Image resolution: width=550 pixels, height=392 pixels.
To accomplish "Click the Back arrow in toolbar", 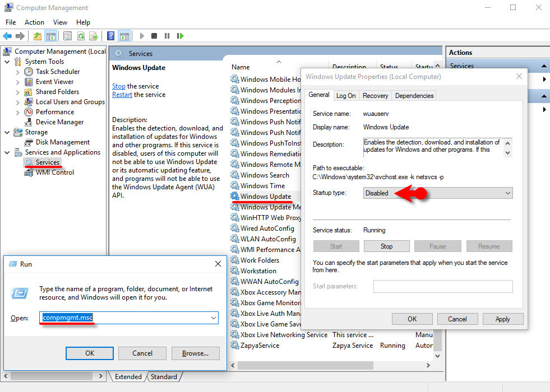I will (x=7, y=36).
